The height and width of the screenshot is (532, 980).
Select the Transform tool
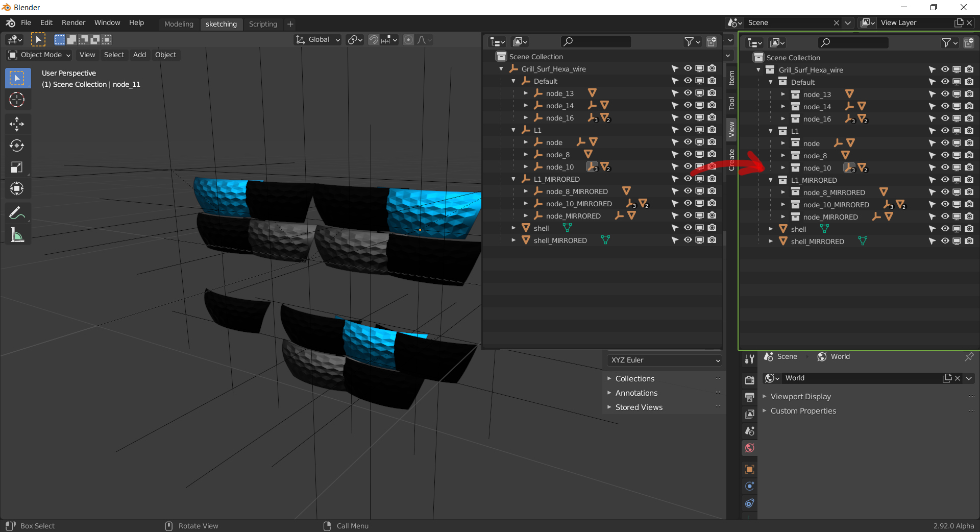point(17,188)
